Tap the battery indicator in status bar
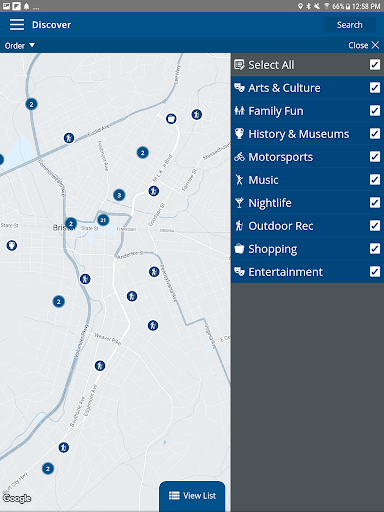 [x=348, y=6]
